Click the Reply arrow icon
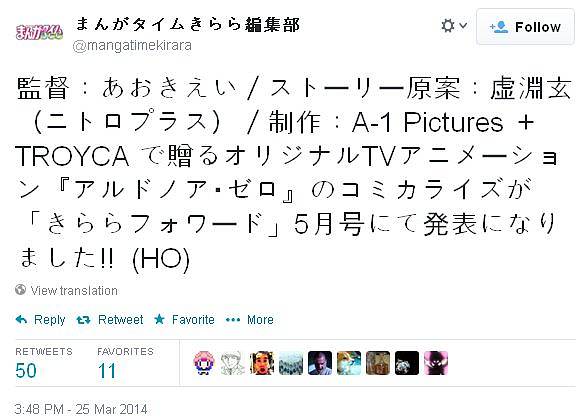Image resolution: width=582 pixels, height=420 pixels. [22, 319]
